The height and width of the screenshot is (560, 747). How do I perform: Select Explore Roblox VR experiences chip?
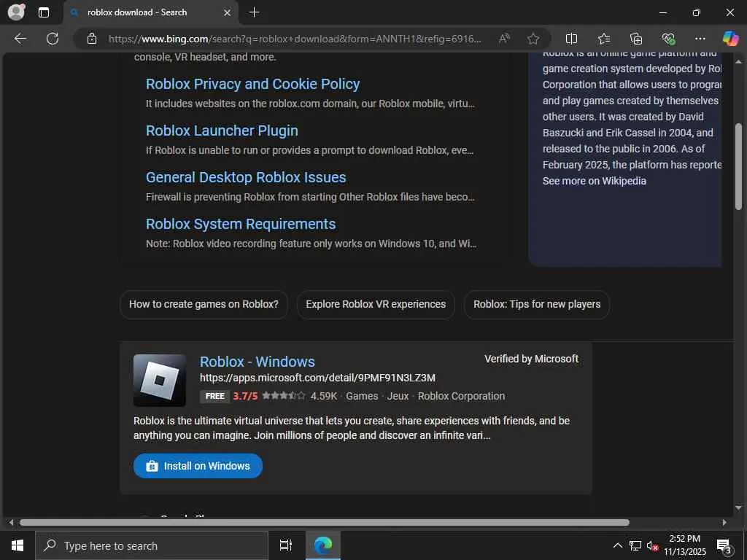[376, 304]
